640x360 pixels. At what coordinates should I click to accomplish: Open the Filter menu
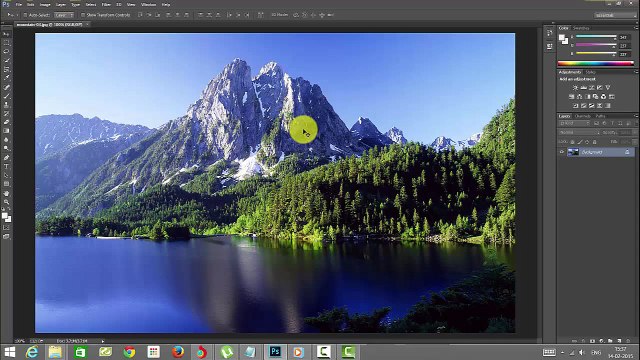coord(106,4)
